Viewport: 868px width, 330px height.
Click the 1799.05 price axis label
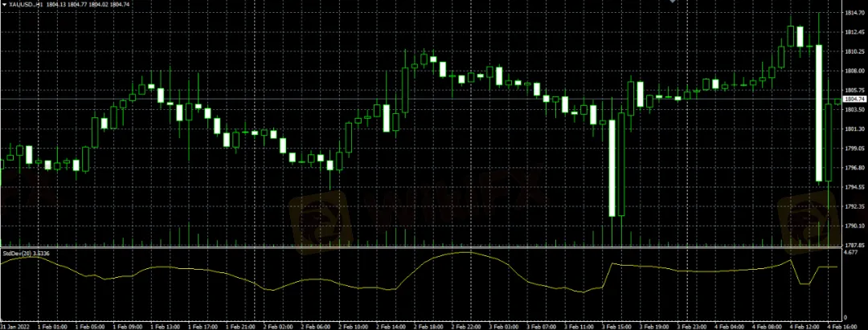coord(854,149)
